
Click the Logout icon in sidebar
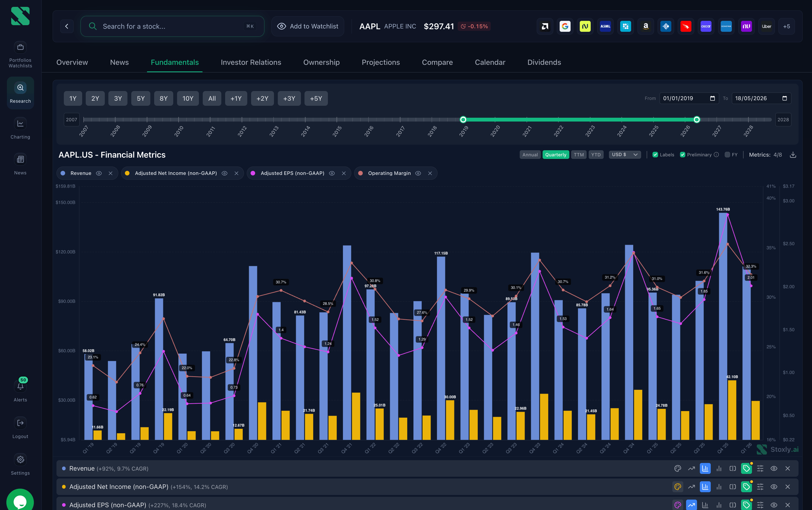[20, 423]
